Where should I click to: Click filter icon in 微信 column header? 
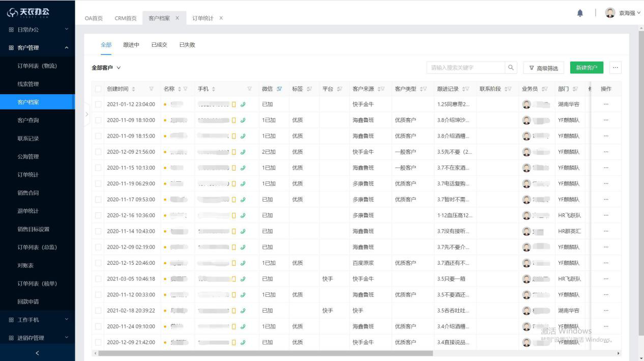click(x=279, y=89)
